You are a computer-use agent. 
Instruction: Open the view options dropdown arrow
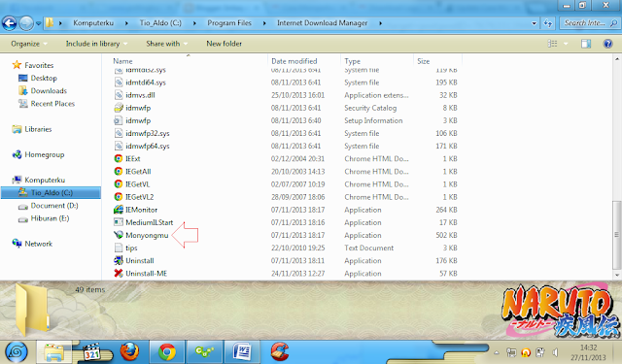point(566,44)
